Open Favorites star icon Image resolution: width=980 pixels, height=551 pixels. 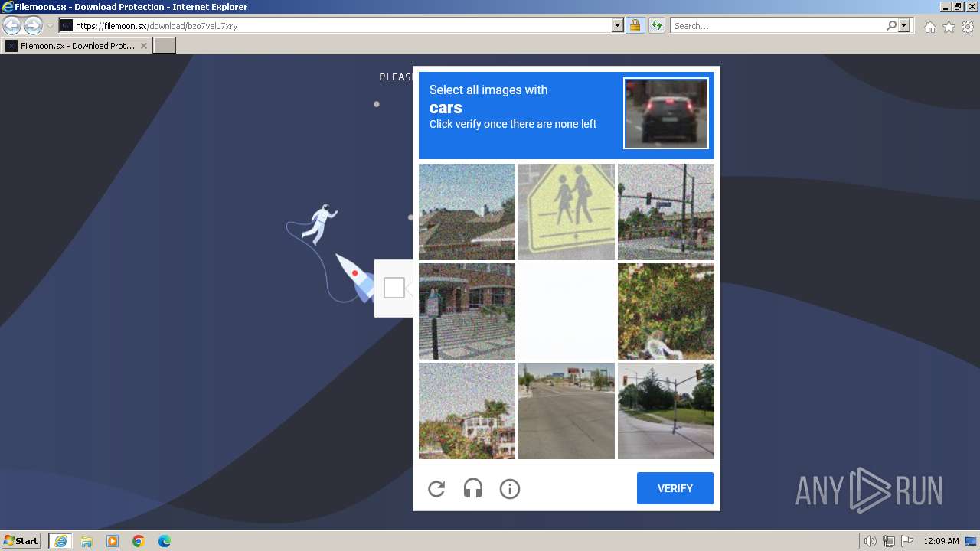pyautogui.click(x=949, y=27)
